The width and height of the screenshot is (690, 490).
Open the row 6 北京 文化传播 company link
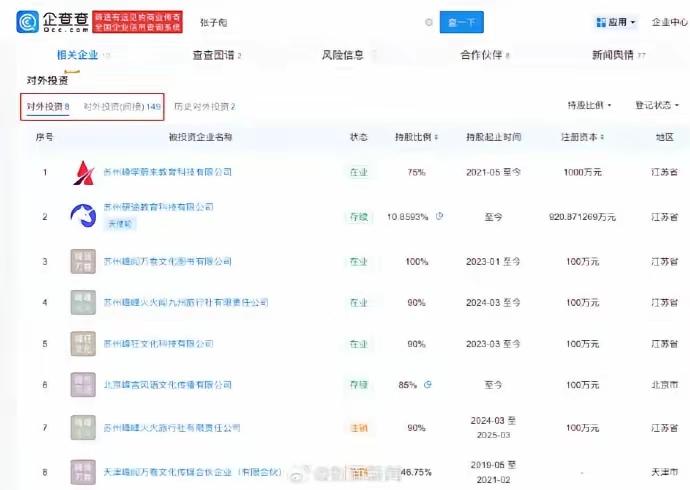point(167,385)
